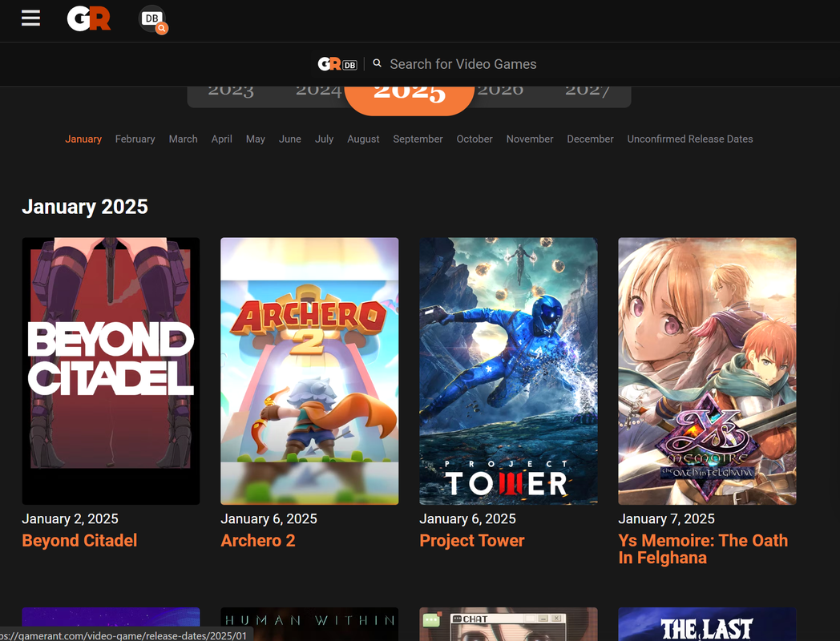The height and width of the screenshot is (641, 840).
Task: Click the January 2025 heading text
Action: tap(85, 207)
